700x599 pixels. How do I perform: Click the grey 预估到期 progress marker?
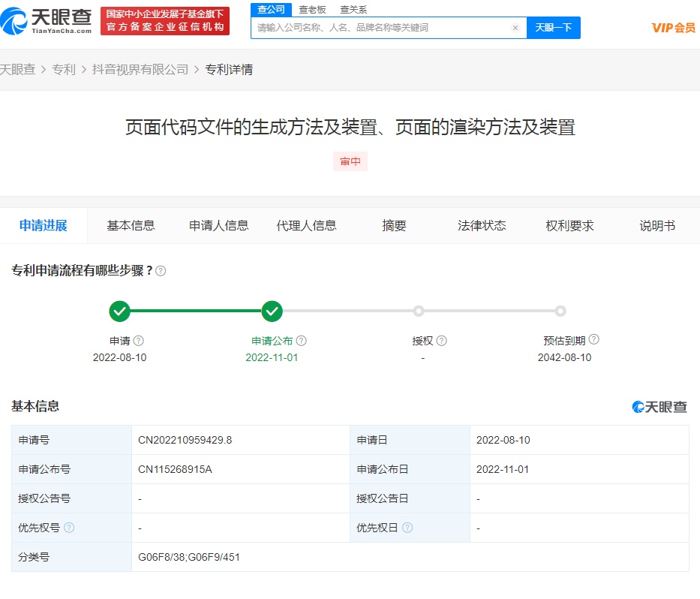[x=560, y=311]
